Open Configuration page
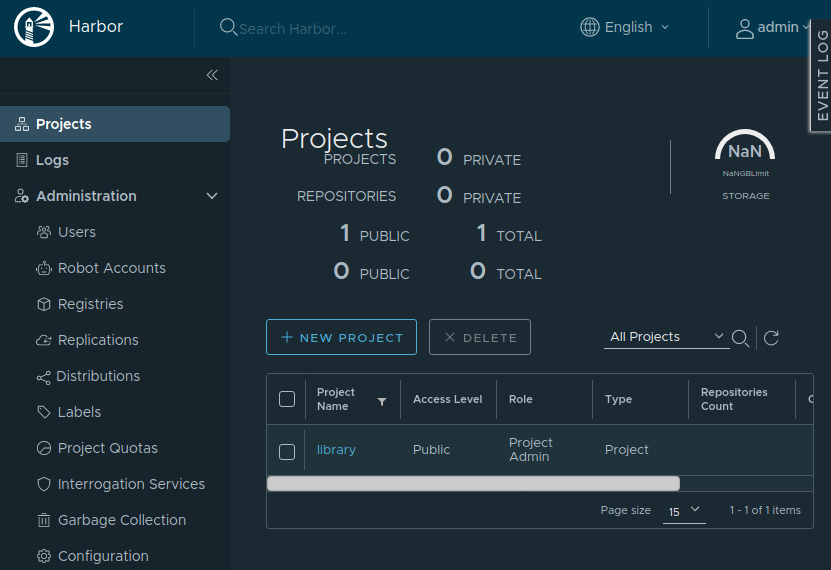The height and width of the screenshot is (570, 831). click(x=103, y=556)
